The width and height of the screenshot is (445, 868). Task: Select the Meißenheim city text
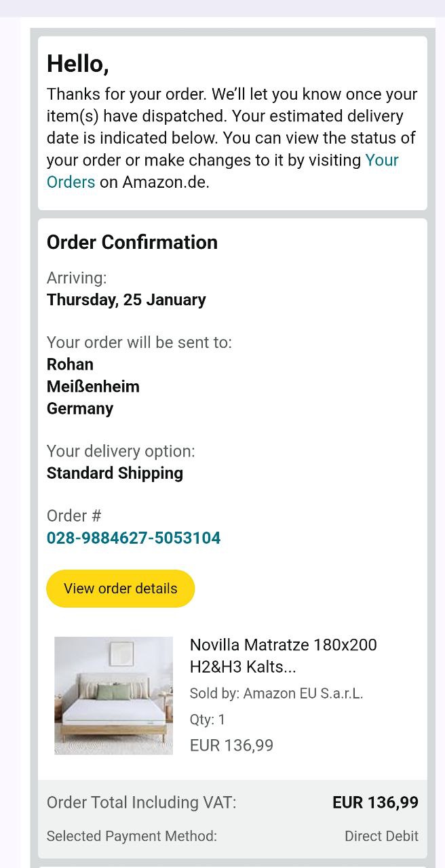(x=93, y=387)
